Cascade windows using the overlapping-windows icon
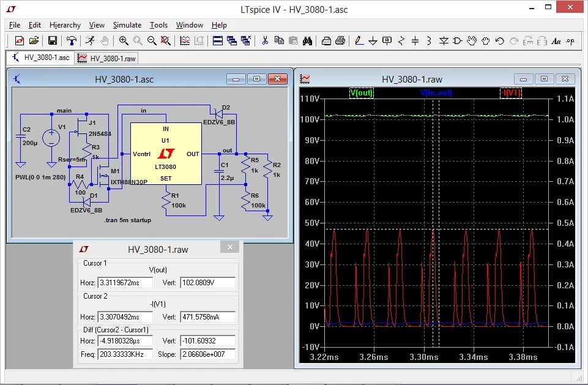 tap(232, 40)
